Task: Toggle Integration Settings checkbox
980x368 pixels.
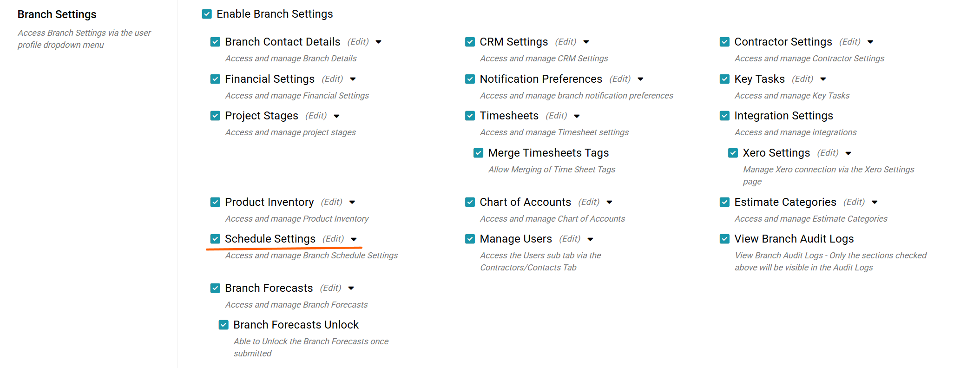Action: point(724,116)
